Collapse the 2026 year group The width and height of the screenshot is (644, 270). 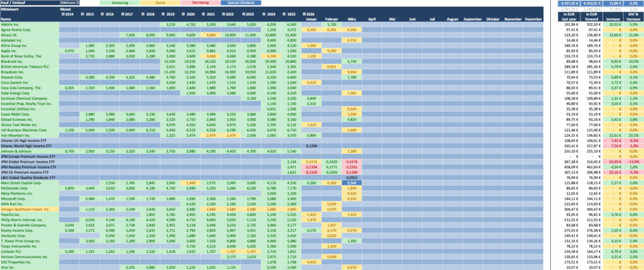303,14
